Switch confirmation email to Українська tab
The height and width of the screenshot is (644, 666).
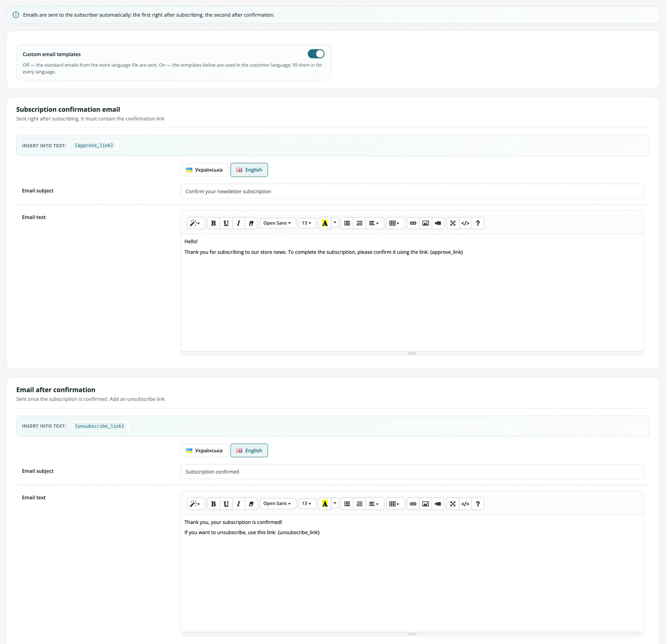204,170
